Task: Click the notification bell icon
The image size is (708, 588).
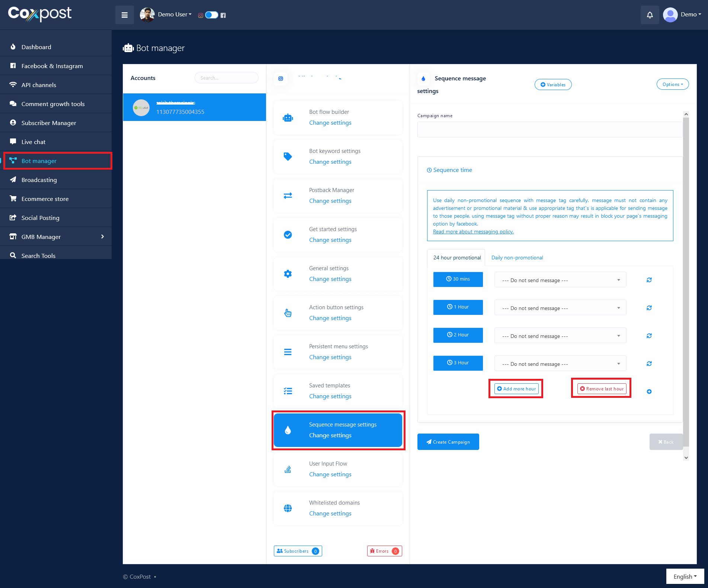Action: coord(650,15)
